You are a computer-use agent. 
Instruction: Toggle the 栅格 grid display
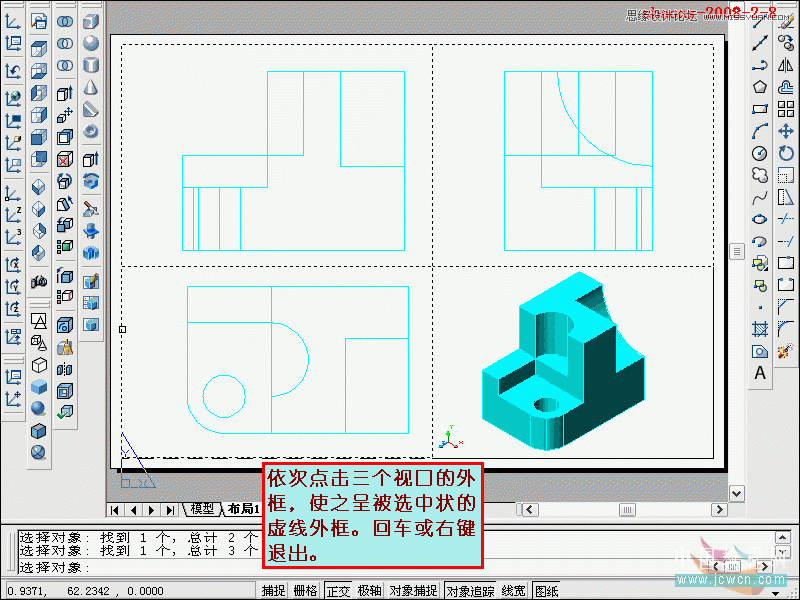pos(305,591)
